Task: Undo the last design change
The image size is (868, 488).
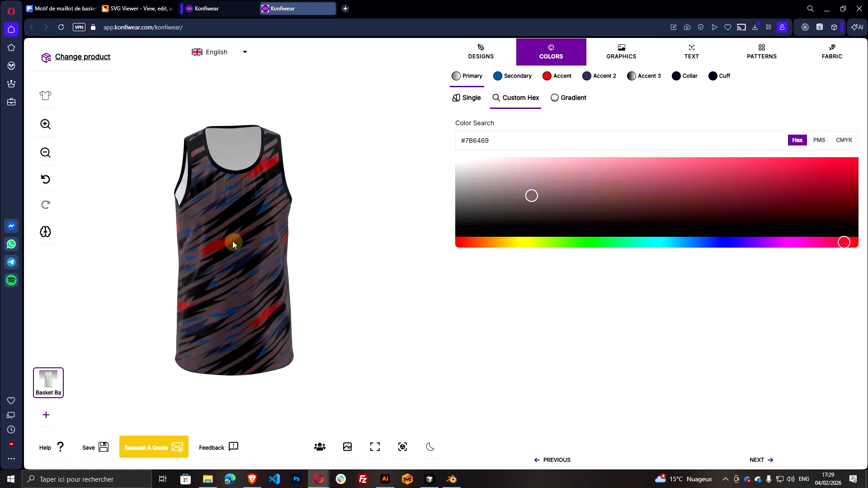Action: click(45, 179)
